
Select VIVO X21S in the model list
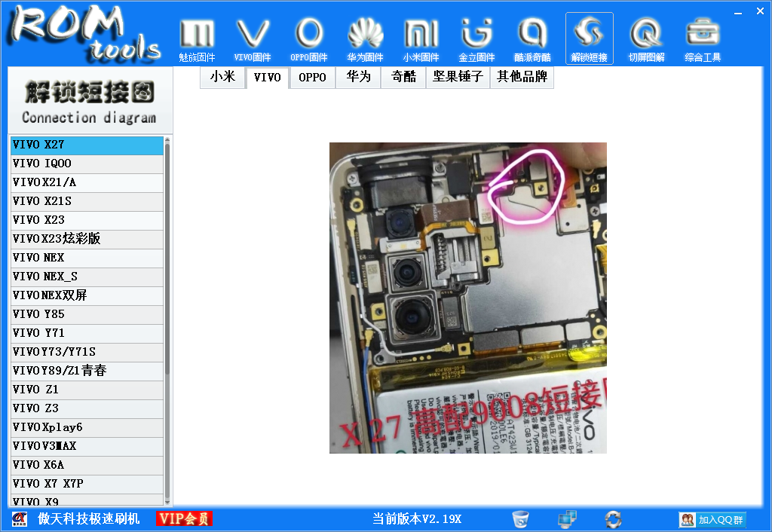[x=87, y=201]
